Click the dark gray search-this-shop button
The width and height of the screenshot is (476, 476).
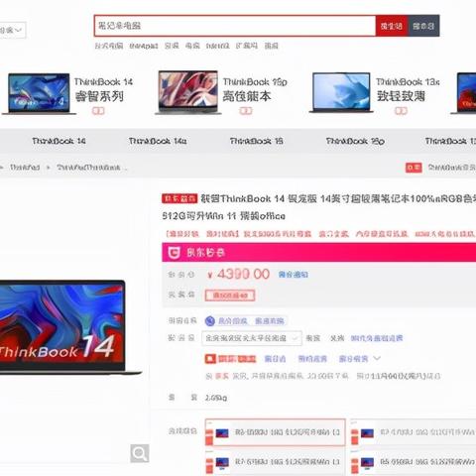click(423, 26)
